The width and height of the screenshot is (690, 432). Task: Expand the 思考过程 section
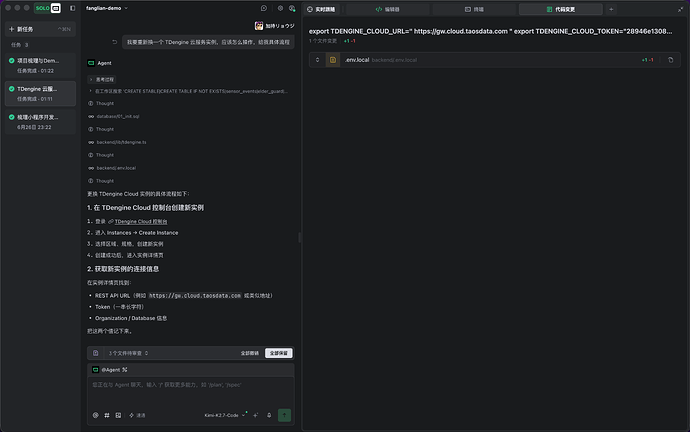pos(102,80)
